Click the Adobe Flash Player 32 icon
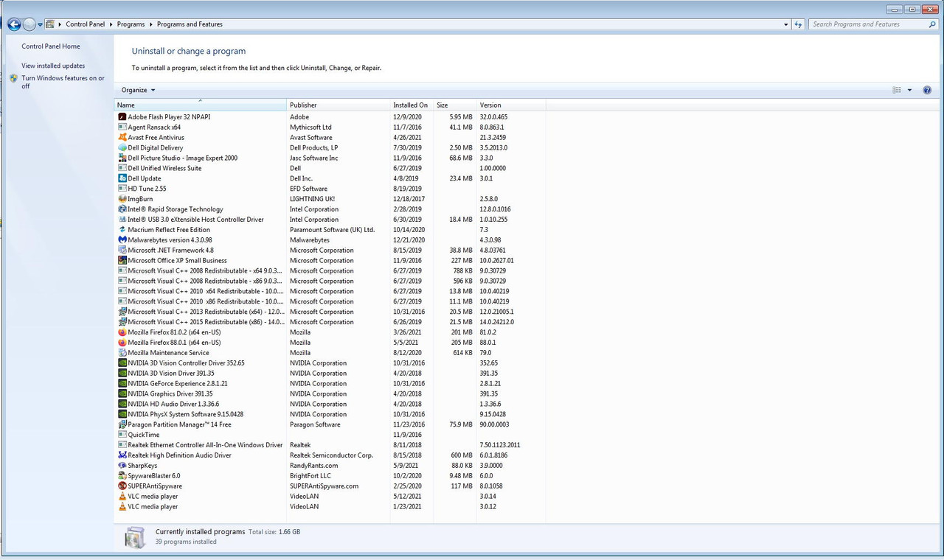The height and width of the screenshot is (560, 944). pos(122,116)
